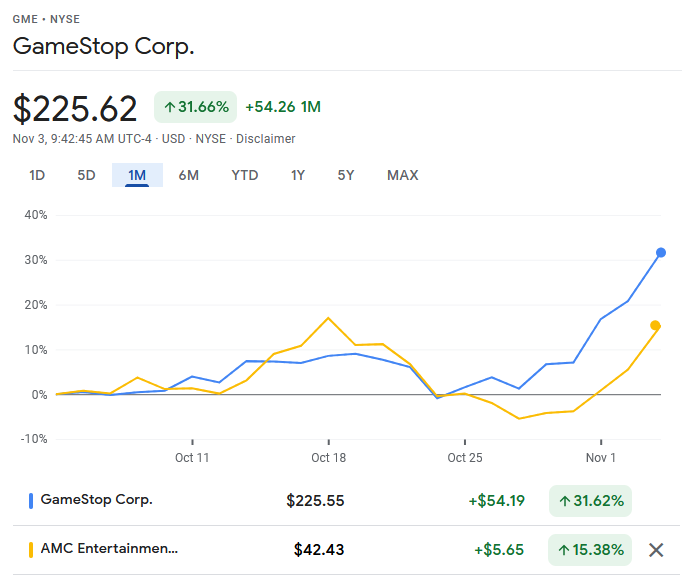Click the 31.62% GameStop percentage badge
Image resolution: width=682 pixels, height=578 pixels.
click(590, 501)
